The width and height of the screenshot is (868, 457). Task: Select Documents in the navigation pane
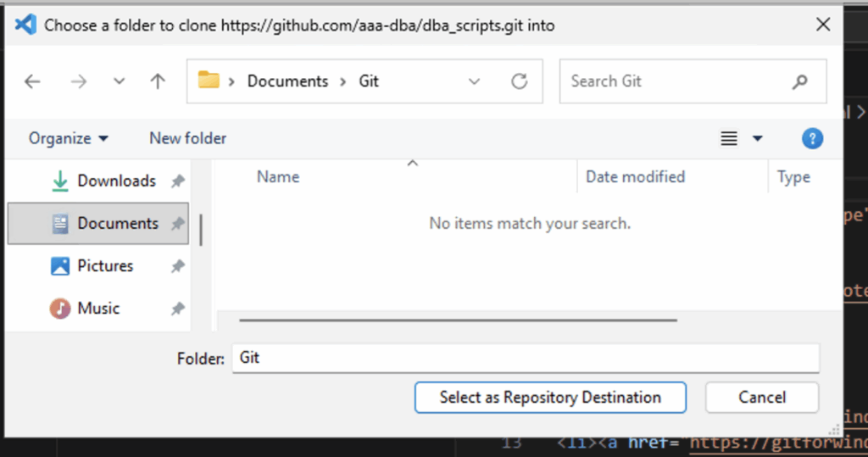tap(117, 223)
